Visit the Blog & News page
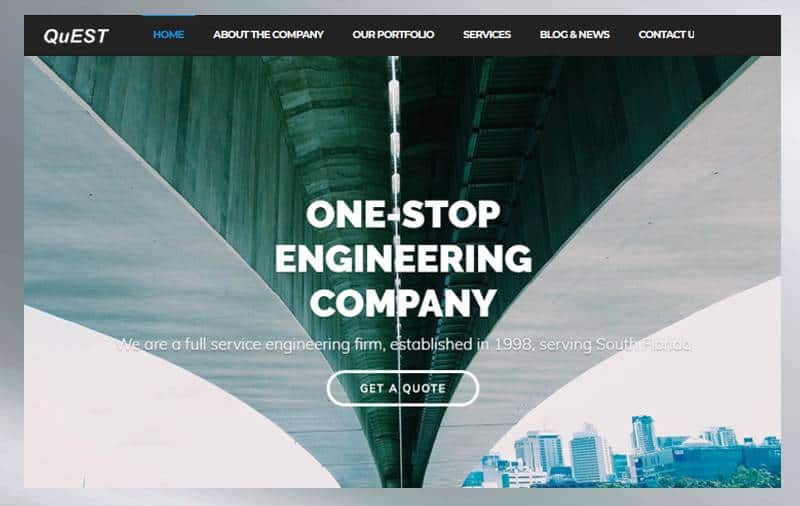This screenshot has height=506, width=800. [x=574, y=35]
